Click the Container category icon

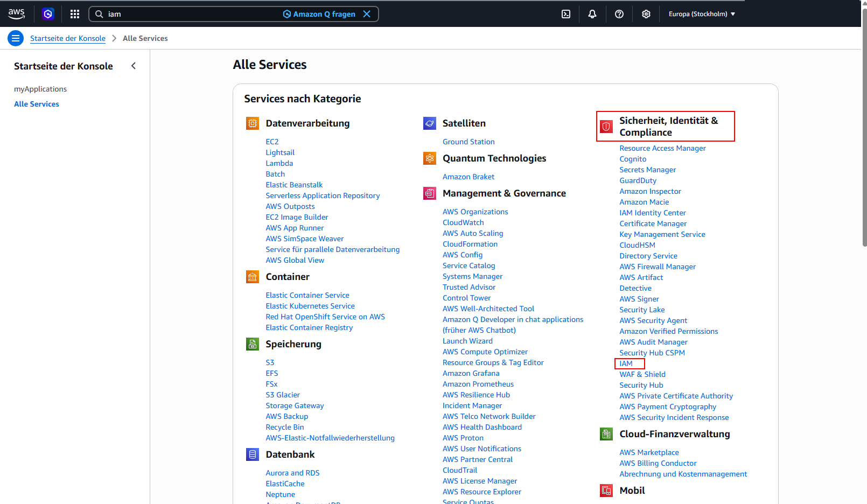pos(253,277)
